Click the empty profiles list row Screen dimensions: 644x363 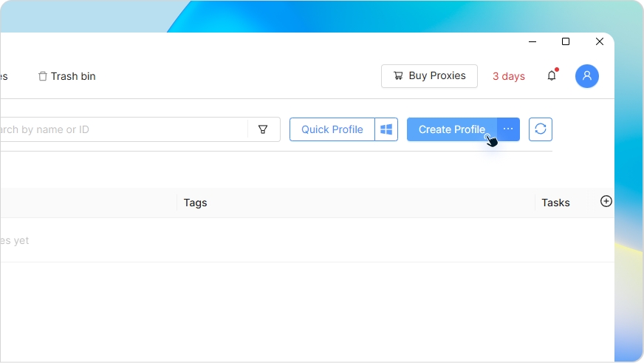pos(295,240)
